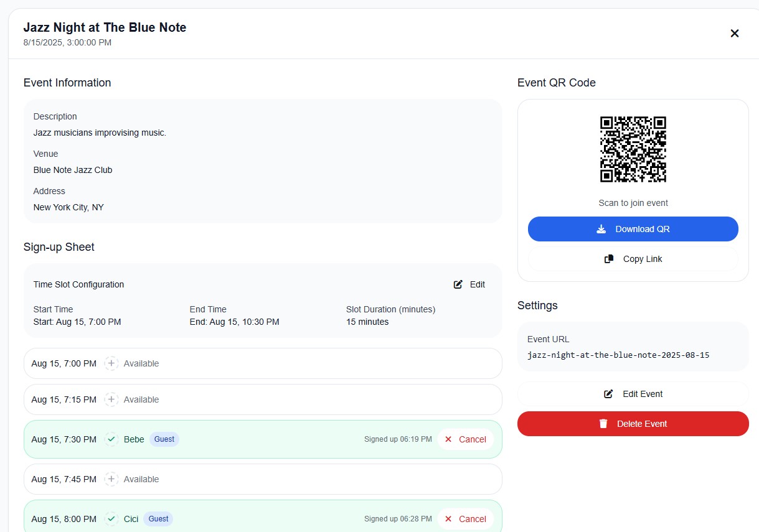The height and width of the screenshot is (532, 759).
Task: Delete this event
Action: pyautogui.click(x=633, y=424)
